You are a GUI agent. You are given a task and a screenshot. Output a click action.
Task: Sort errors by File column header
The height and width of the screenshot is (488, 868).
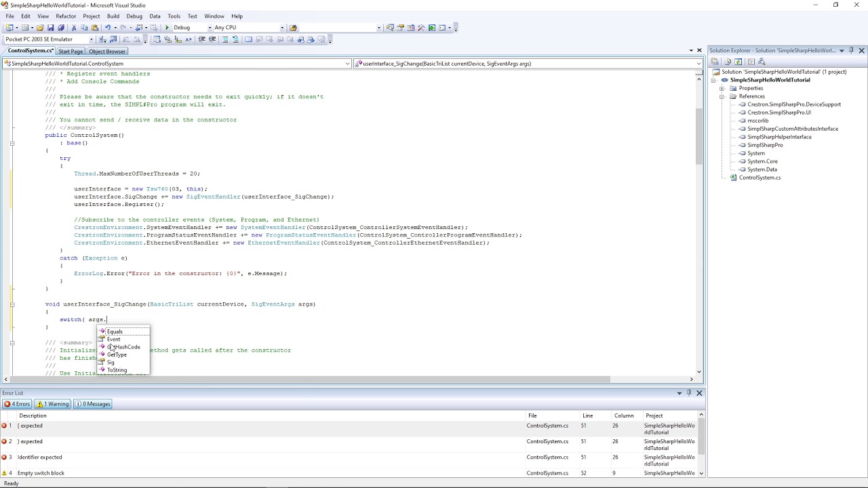pyautogui.click(x=553, y=415)
